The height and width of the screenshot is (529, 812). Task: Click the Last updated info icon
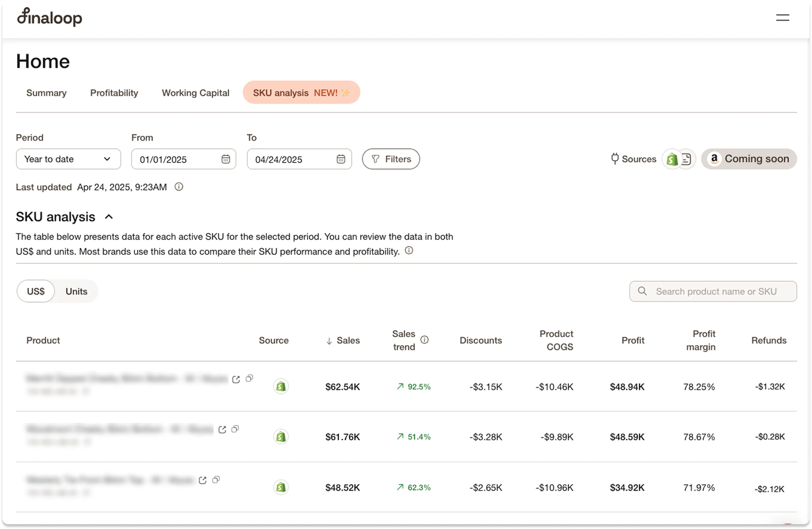pyautogui.click(x=179, y=187)
